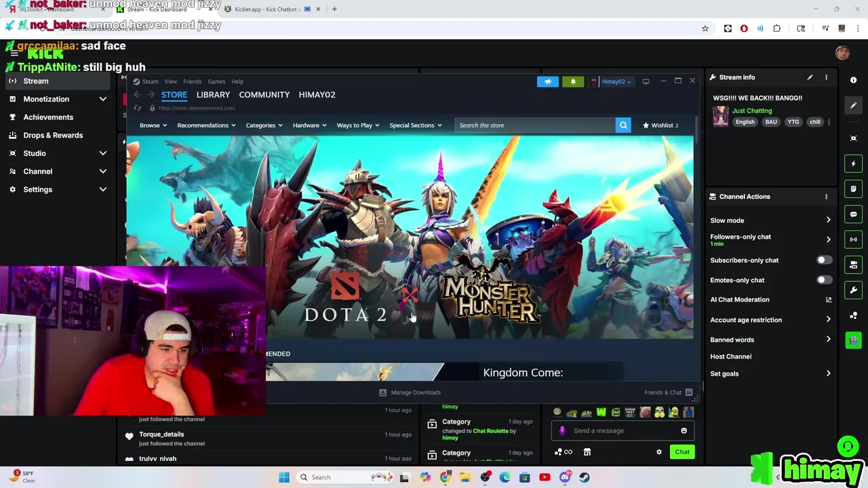Click the shop icon below chat input

tap(587, 452)
